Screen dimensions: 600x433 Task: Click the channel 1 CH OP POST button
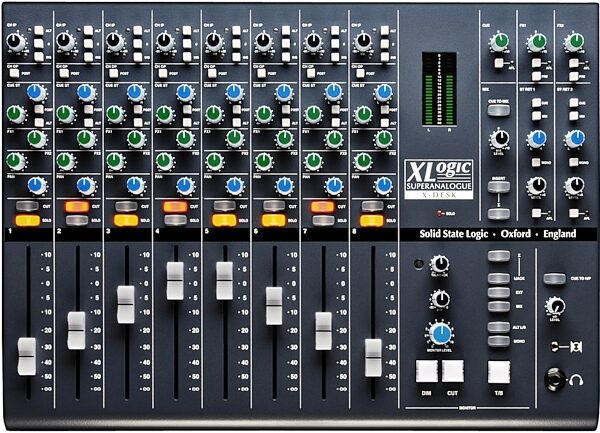(14, 73)
